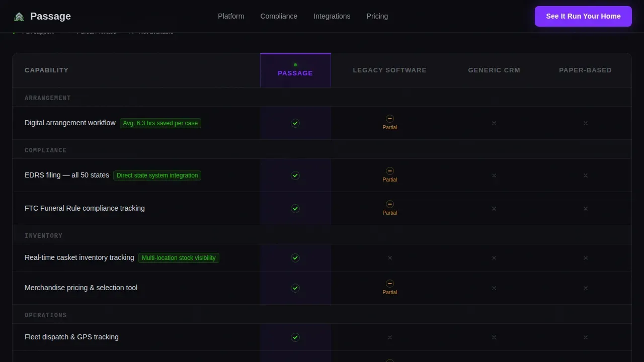The width and height of the screenshot is (644, 362).
Task: Click Passage checkmark for Fleet dispatch row
Action: (295, 337)
